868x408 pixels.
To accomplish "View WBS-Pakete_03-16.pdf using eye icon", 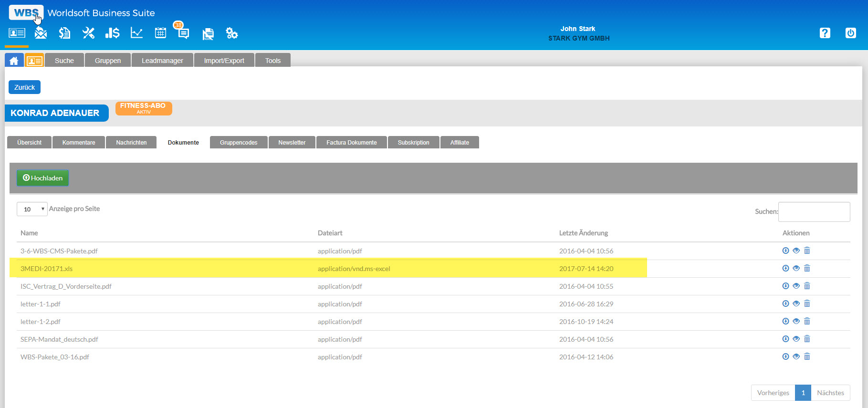I will point(796,356).
